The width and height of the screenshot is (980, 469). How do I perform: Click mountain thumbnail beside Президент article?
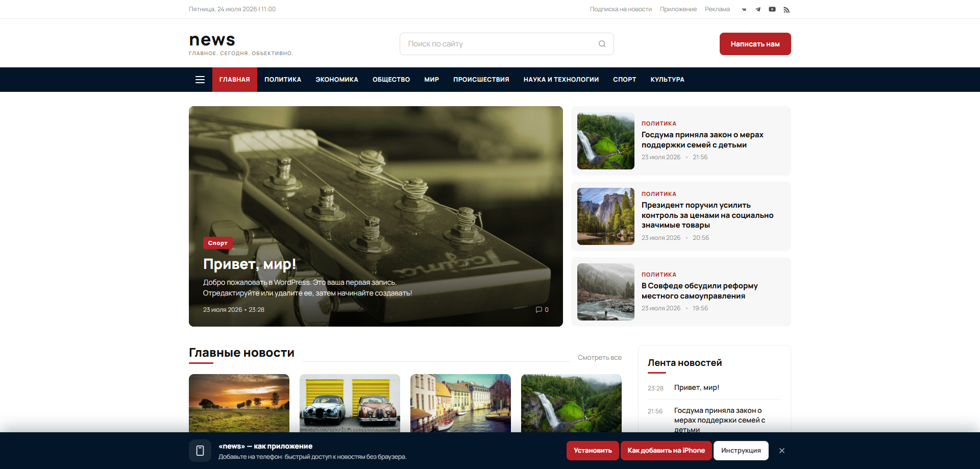point(606,216)
